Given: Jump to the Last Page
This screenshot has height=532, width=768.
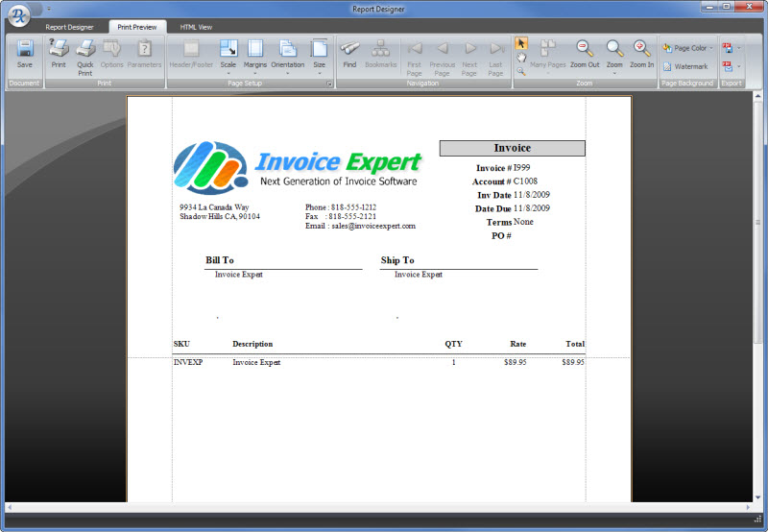Looking at the screenshot, I should [x=495, y=58].
